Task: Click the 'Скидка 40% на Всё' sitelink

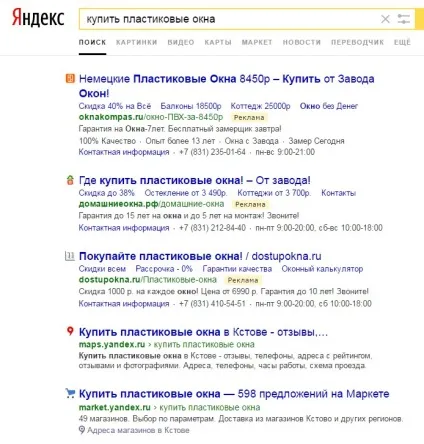Action: [x=115, y=106]
